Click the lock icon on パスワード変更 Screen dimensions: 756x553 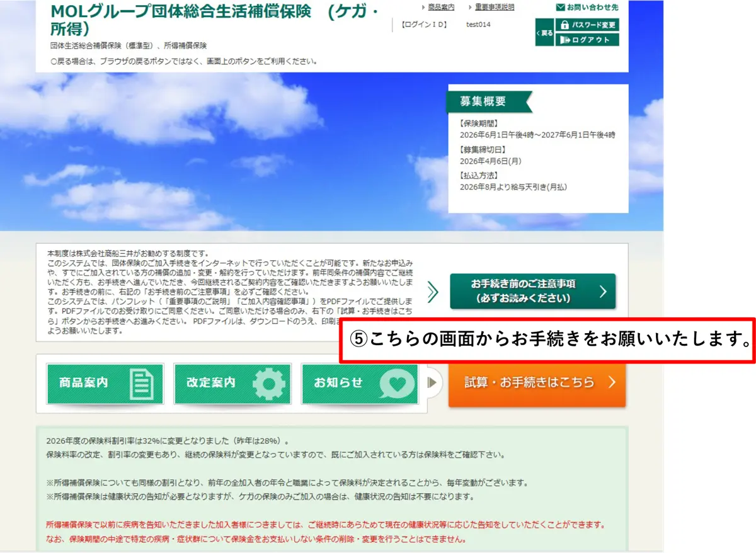(565, 25)
